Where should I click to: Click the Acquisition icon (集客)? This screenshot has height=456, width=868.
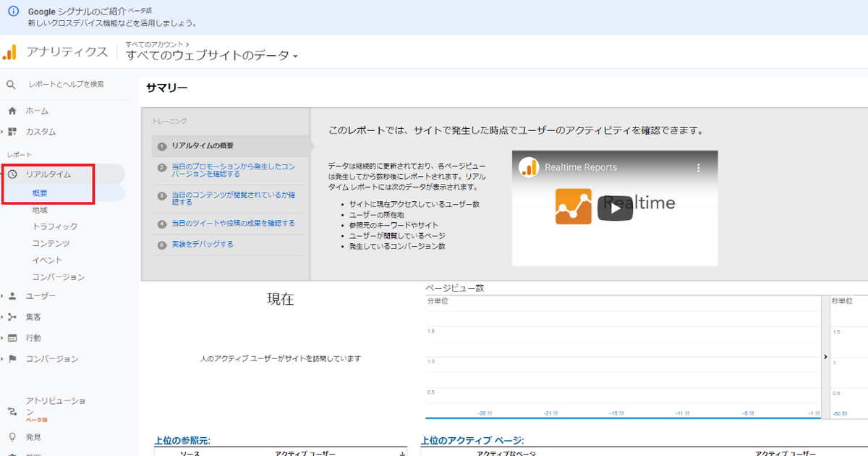[12, 317]
